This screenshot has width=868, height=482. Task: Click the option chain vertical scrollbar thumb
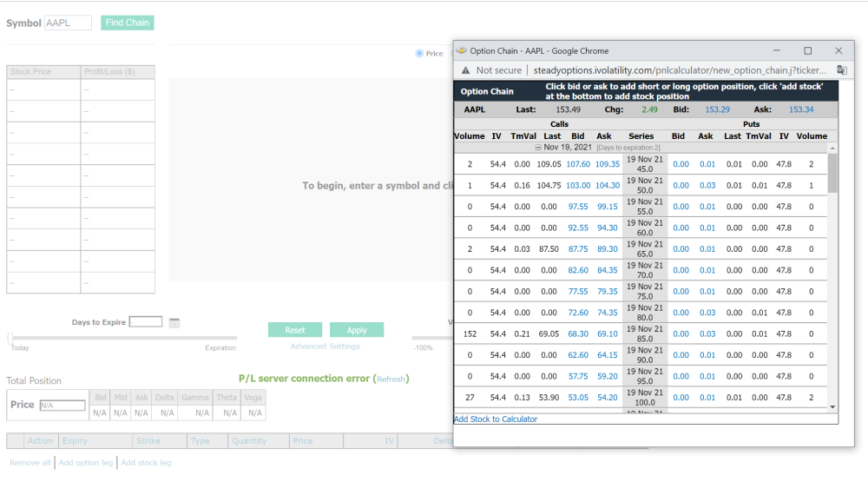tap(832, 174)
